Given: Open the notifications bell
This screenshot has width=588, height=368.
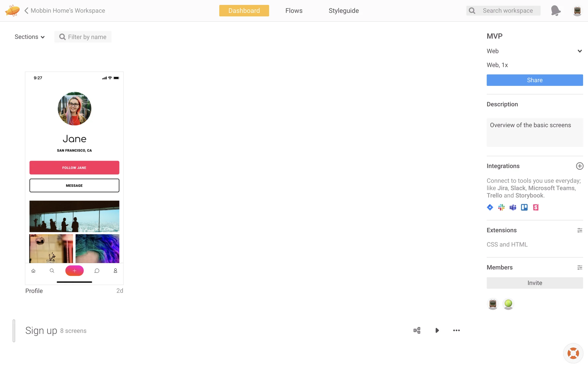Looking at the screenshot, I should 556,10.
